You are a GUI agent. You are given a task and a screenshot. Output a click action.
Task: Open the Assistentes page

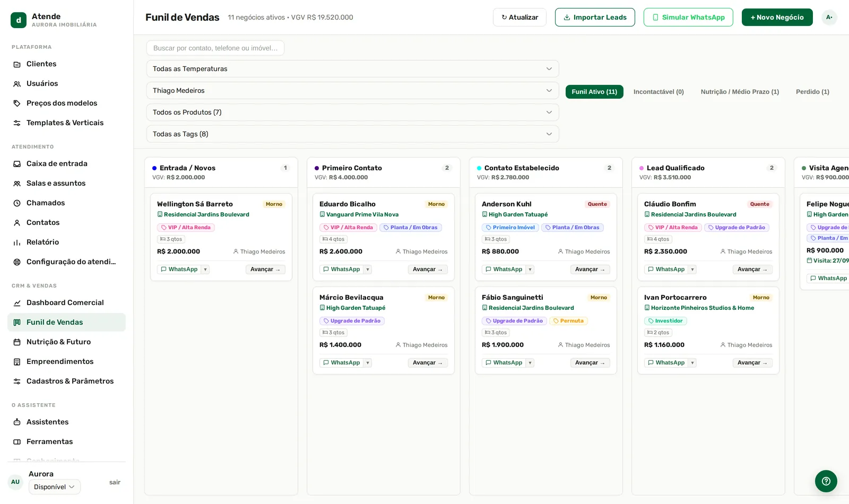point(66,422)
